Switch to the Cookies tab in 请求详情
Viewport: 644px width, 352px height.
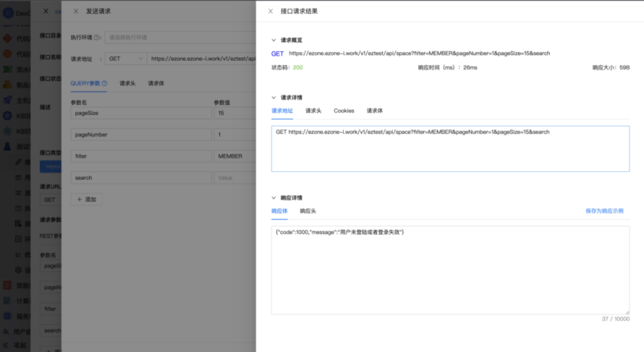point(344,111)
